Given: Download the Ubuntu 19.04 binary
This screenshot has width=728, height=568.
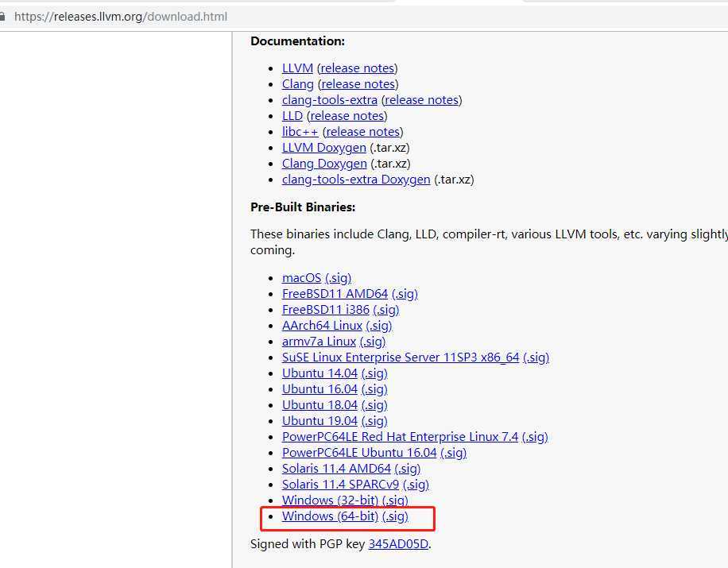Looking at the screenshot, I should 320,421.
